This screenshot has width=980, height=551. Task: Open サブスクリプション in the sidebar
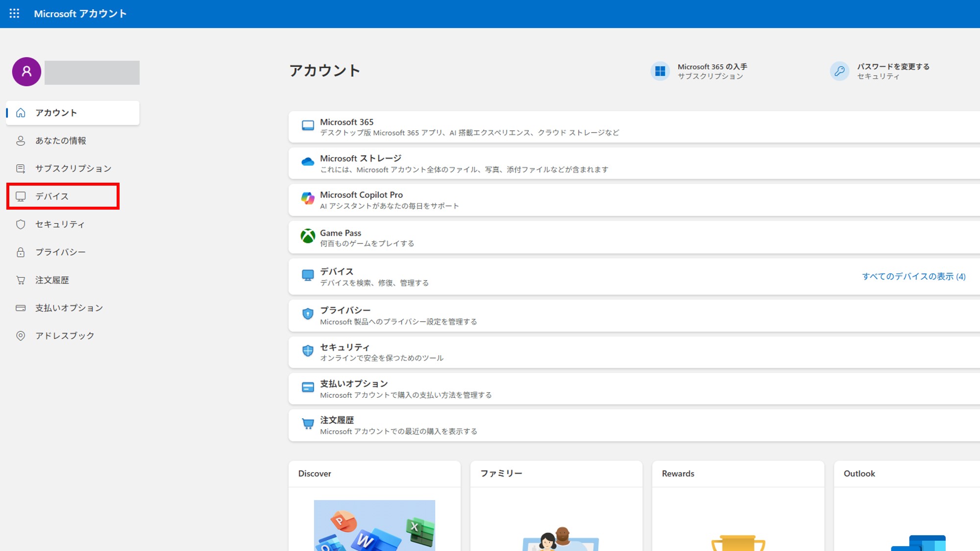(x=73, y=168)
